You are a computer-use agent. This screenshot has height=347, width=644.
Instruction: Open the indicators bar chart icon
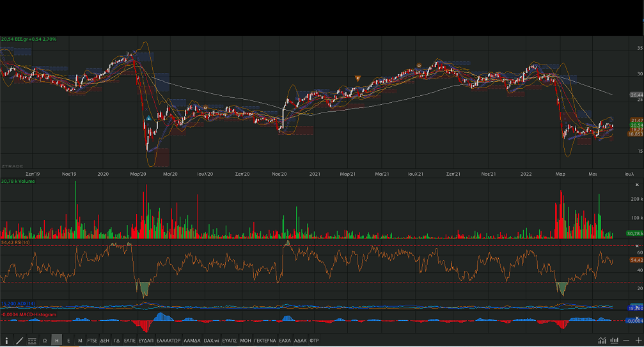614,341
